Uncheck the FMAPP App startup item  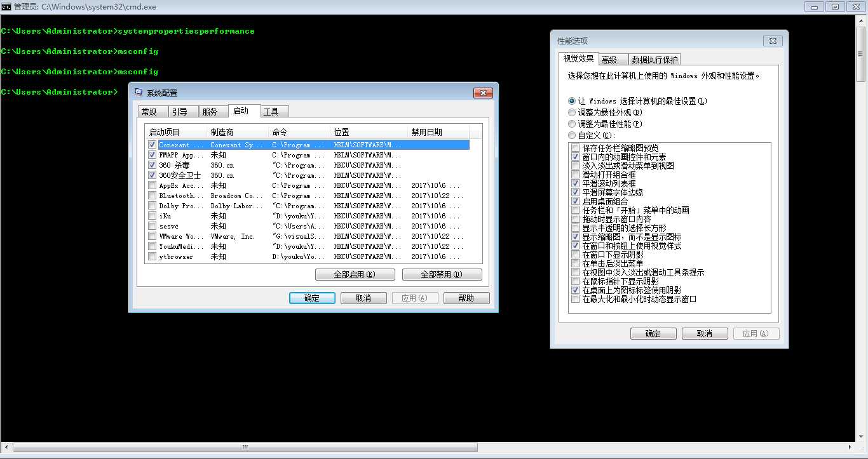coord(152,155)
